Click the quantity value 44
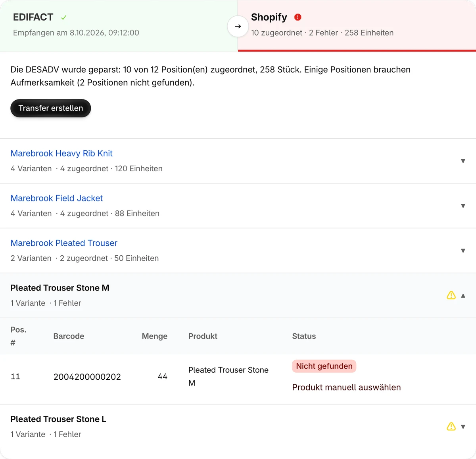This screenshot has height=459, width=476. pyautogui.click(x=163, y=377)
